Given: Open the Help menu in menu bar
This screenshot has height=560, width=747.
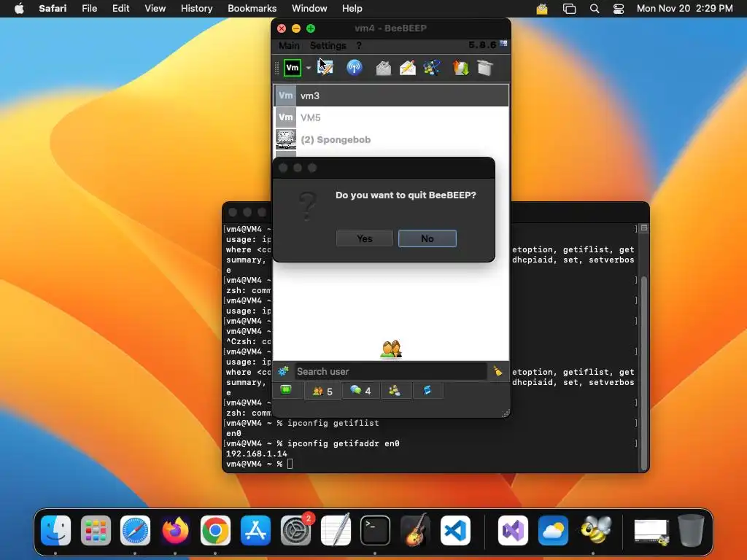Looking at the screenshot, I should coord(352,9).
